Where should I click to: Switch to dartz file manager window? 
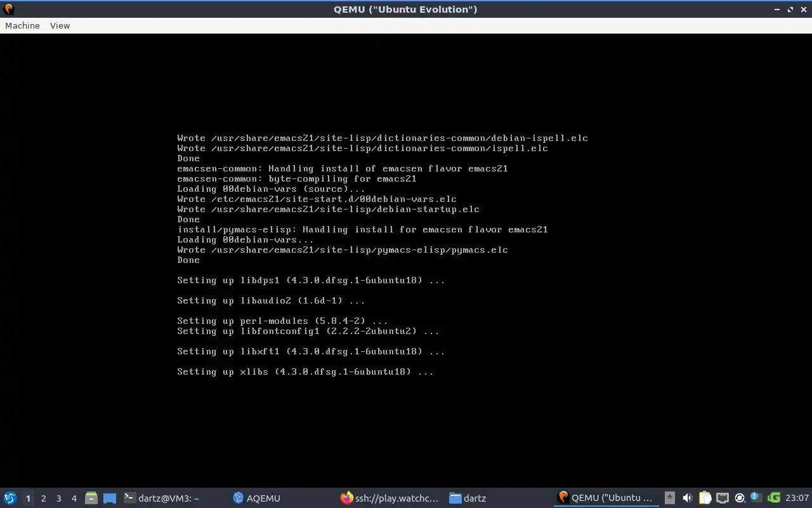[x=500, y=498]
